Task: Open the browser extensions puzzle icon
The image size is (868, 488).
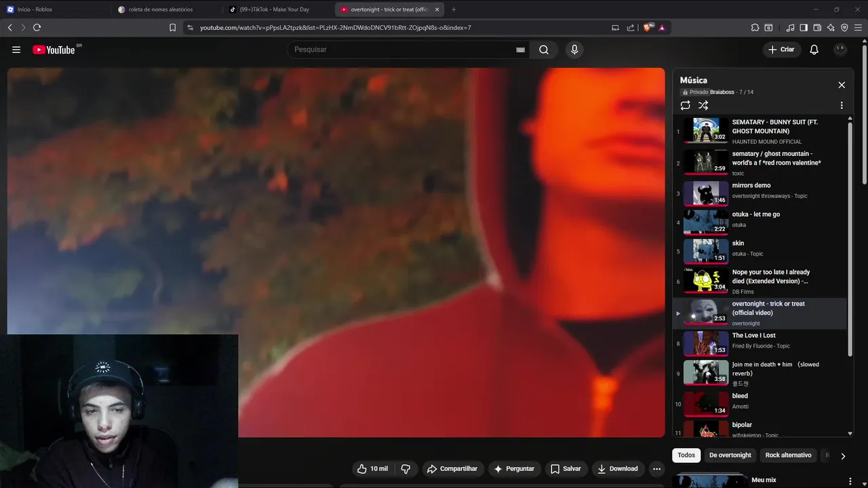Action: click(x=755, y=28)
